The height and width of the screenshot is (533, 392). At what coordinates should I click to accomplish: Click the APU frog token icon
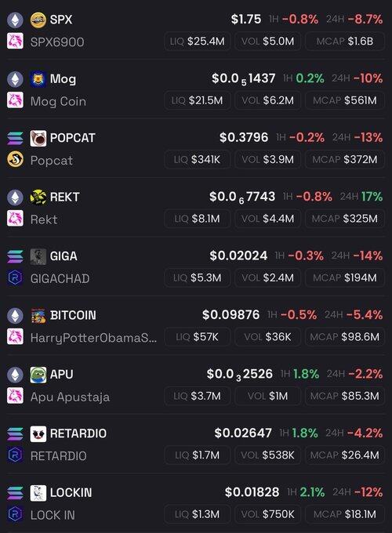point(38,375)
